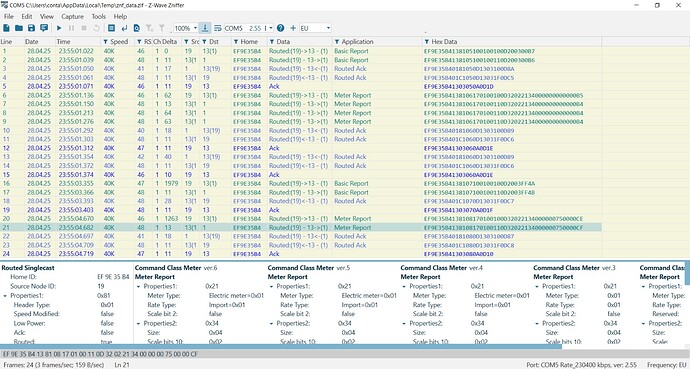Image resolution: width=690 pixels, height=369 pixels.
Task: Click the Line column header
Action: [11, 42]
